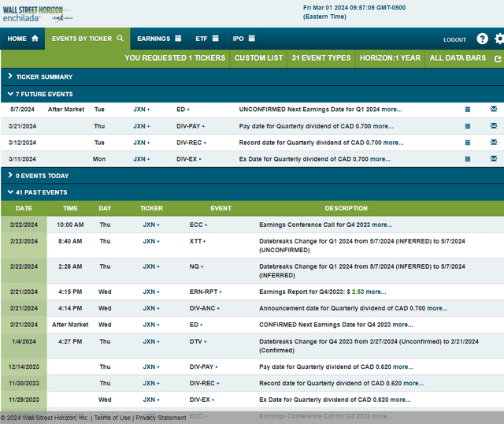Click email icon for 3/21/2024 DIV-PAY row
The width and height of the screenshot is (504, 424).
(x=494, y=126)
